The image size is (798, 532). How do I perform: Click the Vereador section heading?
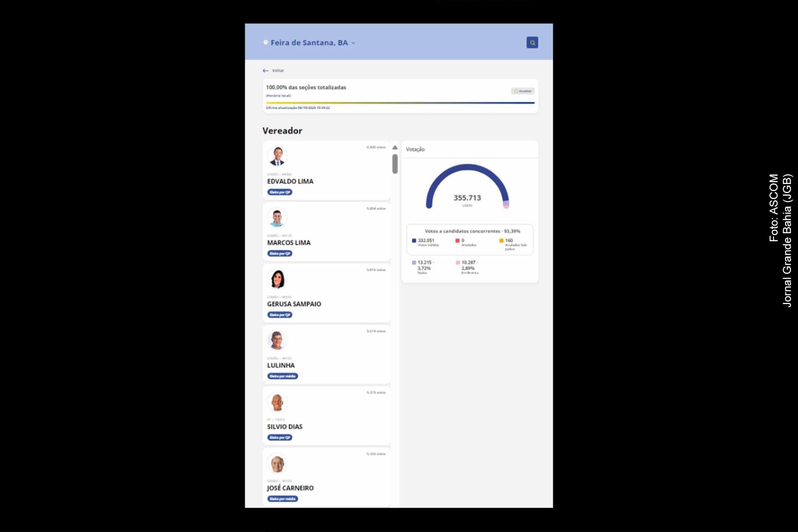(282, 131)
